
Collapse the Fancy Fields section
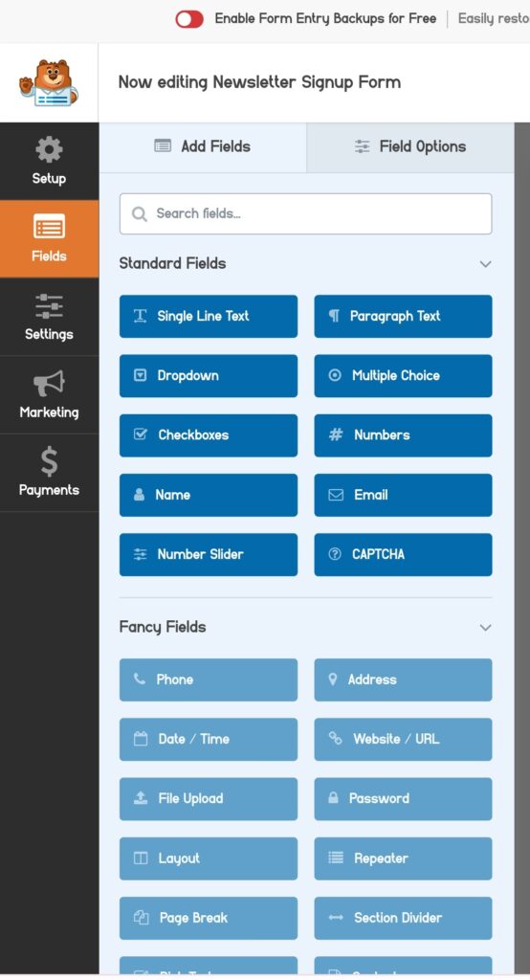click(485, 628)
